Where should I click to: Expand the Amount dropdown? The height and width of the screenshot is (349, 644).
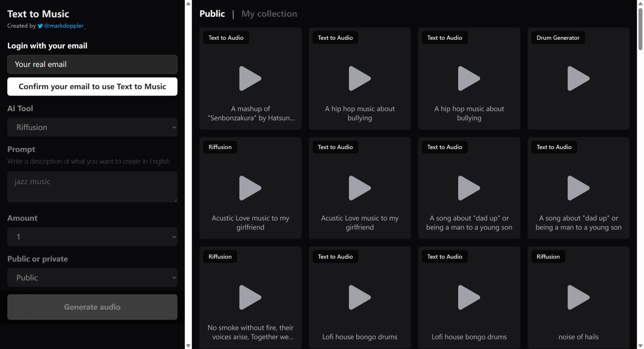coord(92,237)
